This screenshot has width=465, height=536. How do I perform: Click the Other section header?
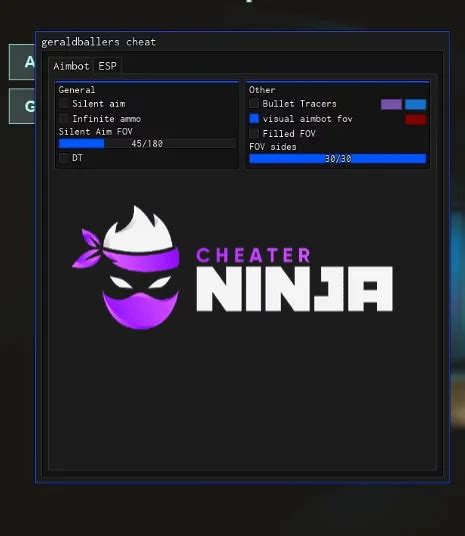click(x=262, y=90)
